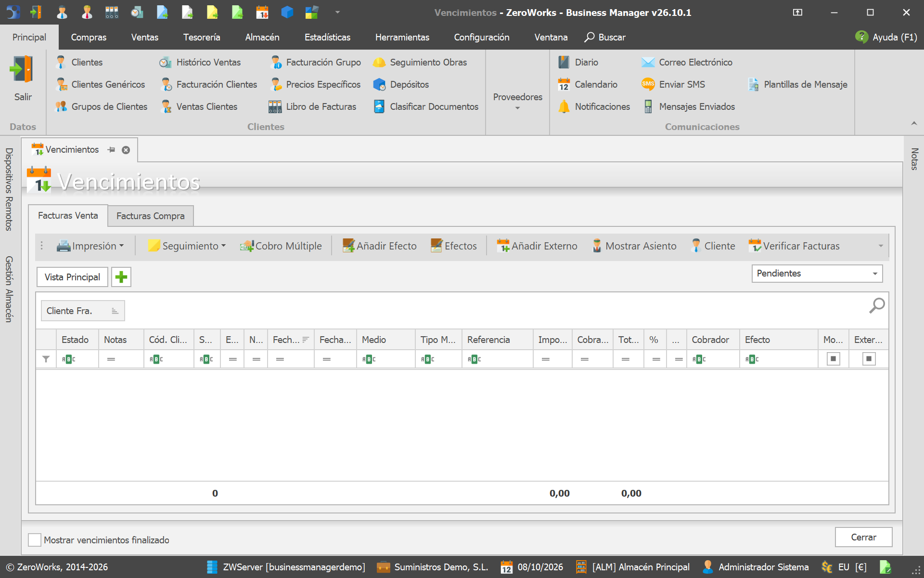Toggle the Mo... column filter checkbox
The image size is (924, 578).
click(x=833, y=359)
